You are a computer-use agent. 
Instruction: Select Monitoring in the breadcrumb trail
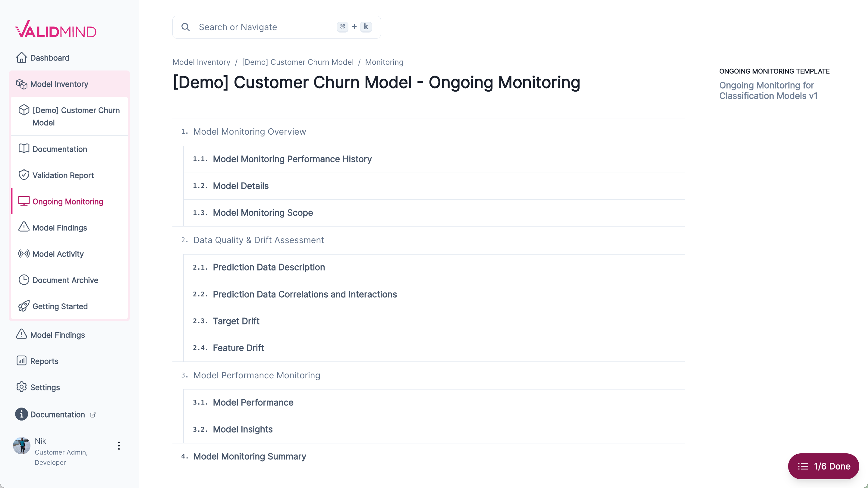coord(384,62)
